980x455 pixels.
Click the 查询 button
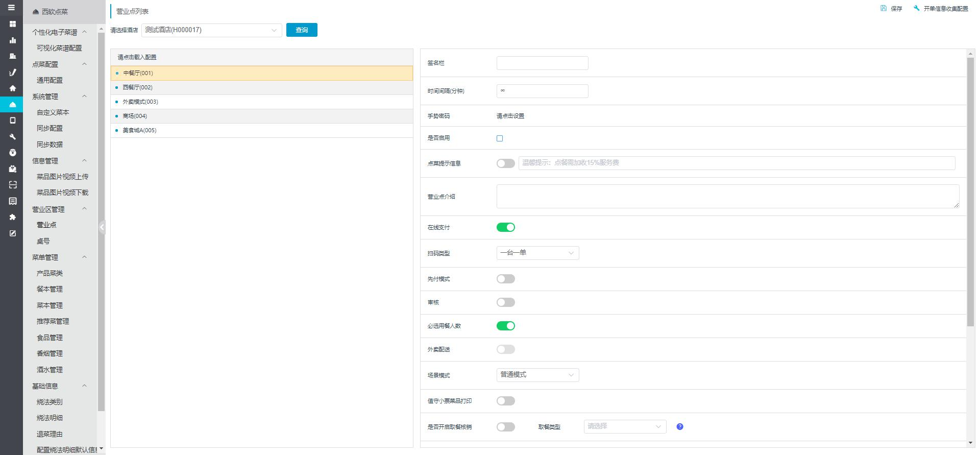tap(302, 30)
